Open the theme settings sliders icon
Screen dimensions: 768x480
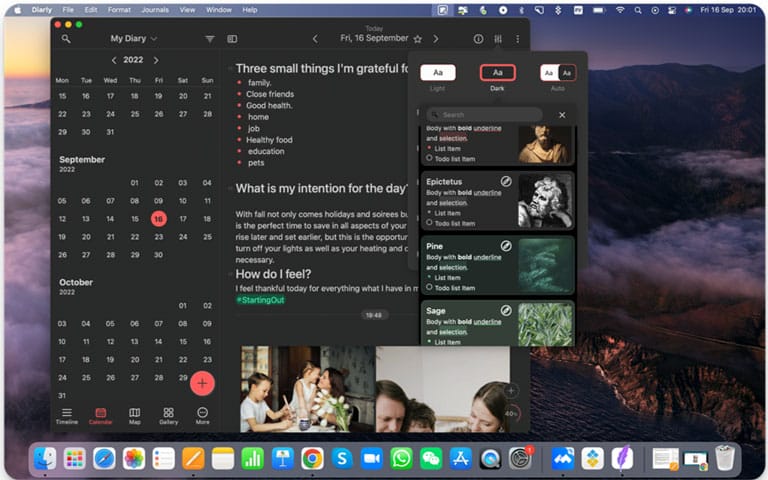pyautogui.click(x=498, y=39)
